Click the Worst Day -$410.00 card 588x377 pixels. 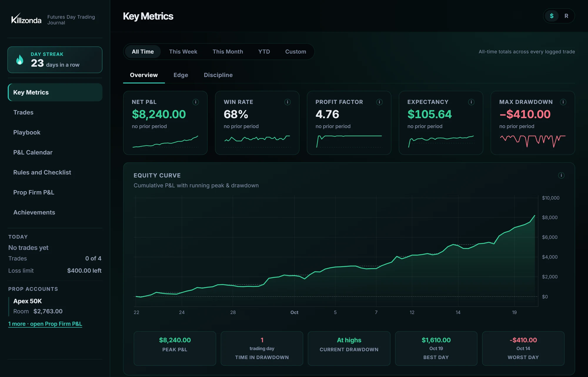coord(523,348)
